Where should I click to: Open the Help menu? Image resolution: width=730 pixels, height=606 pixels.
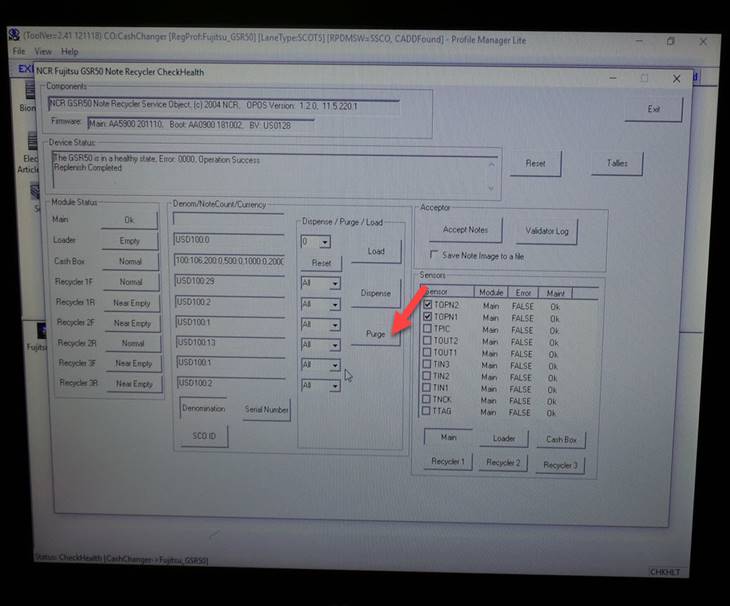[x=69, y=51]
